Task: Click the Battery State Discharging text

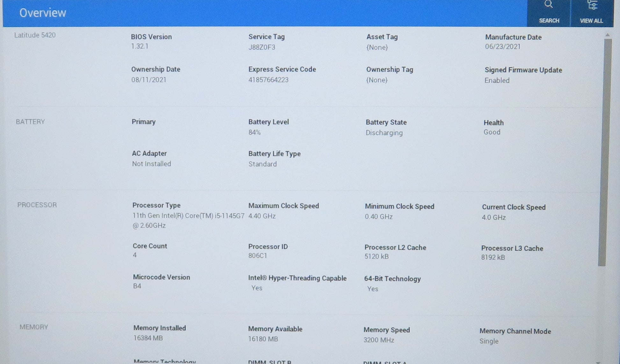Action: pos(384,133)
